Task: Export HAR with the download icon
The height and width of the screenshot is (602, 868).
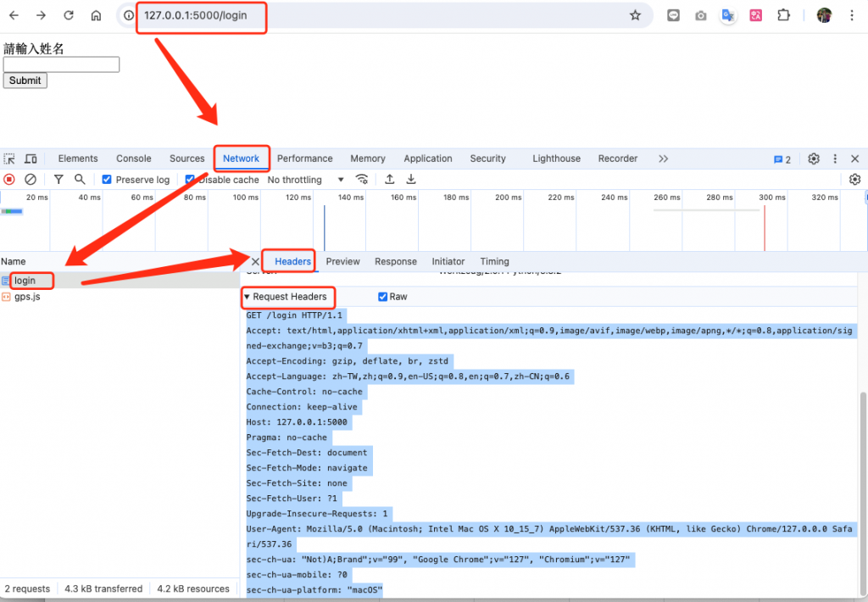Action: [411, 180]
